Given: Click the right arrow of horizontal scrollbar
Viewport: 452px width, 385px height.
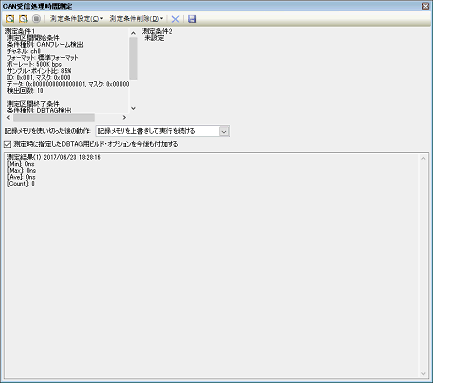Looking at the screenshot, I should click(124, 118).
